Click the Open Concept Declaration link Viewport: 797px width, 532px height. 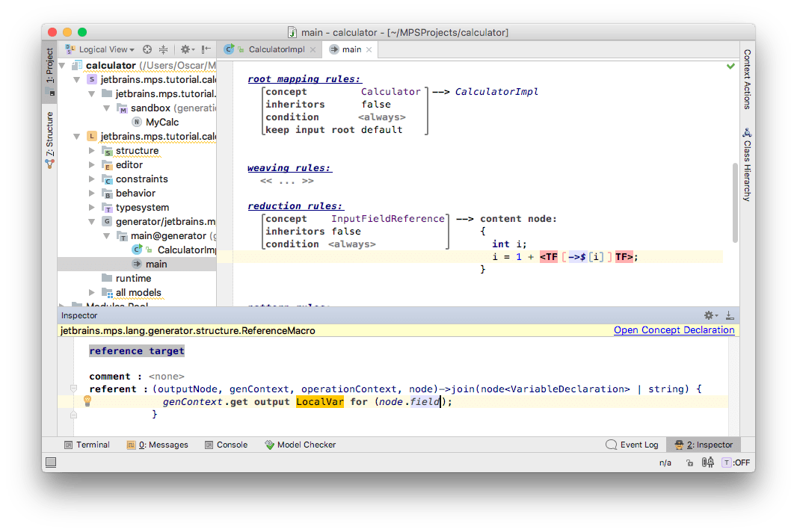pos(674,330)
